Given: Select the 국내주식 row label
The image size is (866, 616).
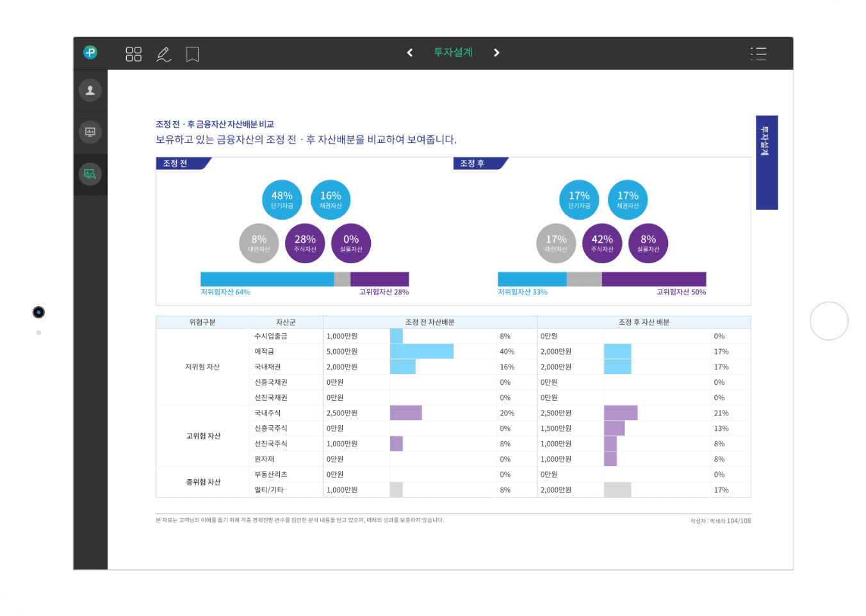Looking at the screenshot, I should [x=267, y=413].
